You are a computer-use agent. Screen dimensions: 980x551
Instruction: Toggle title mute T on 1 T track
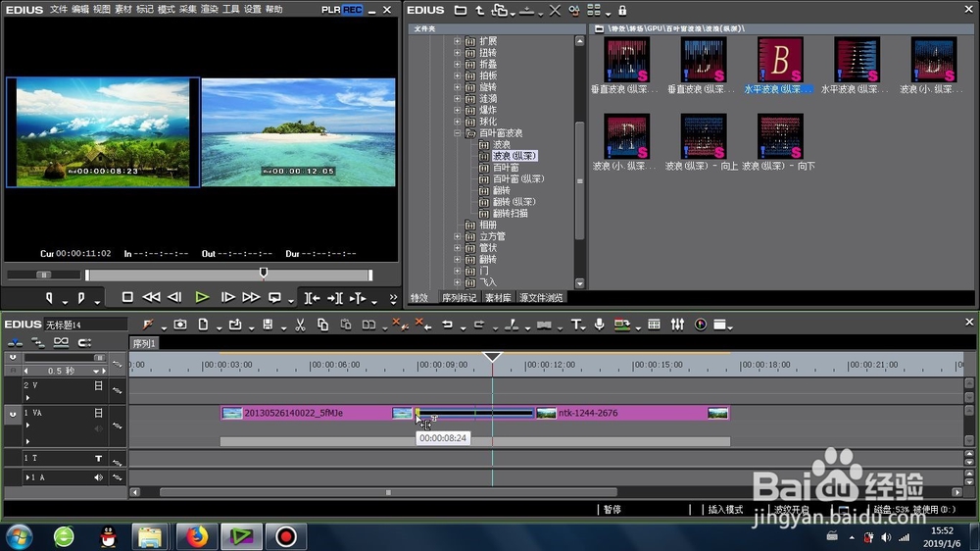[98, 459]
